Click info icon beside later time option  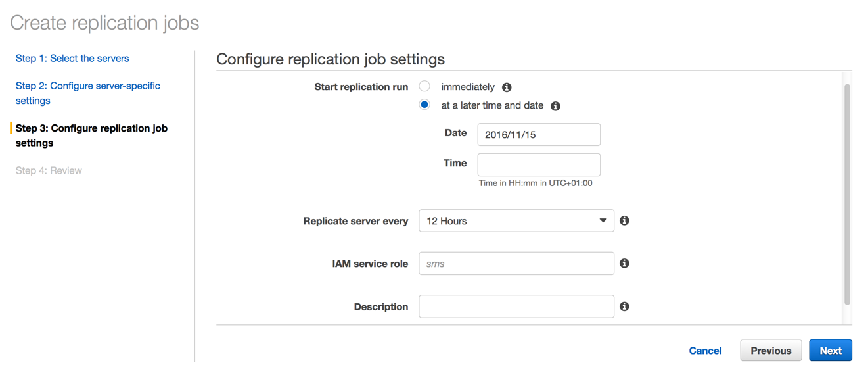point(555,106)
